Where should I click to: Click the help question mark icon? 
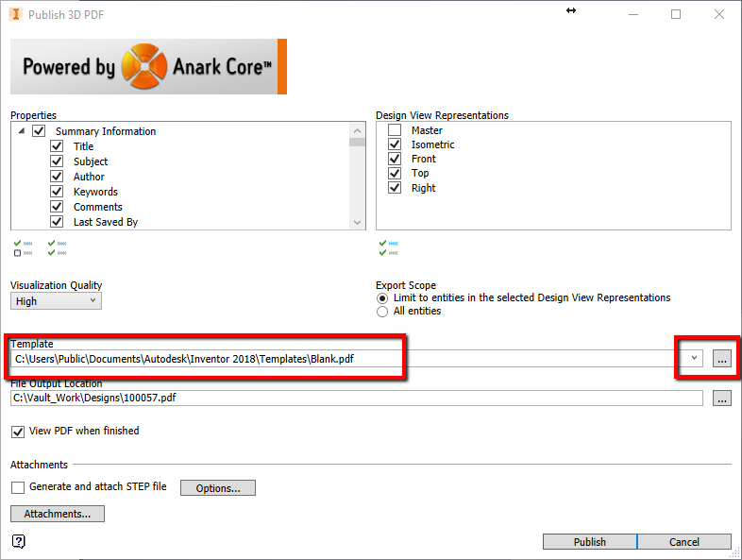click(19, 541)
